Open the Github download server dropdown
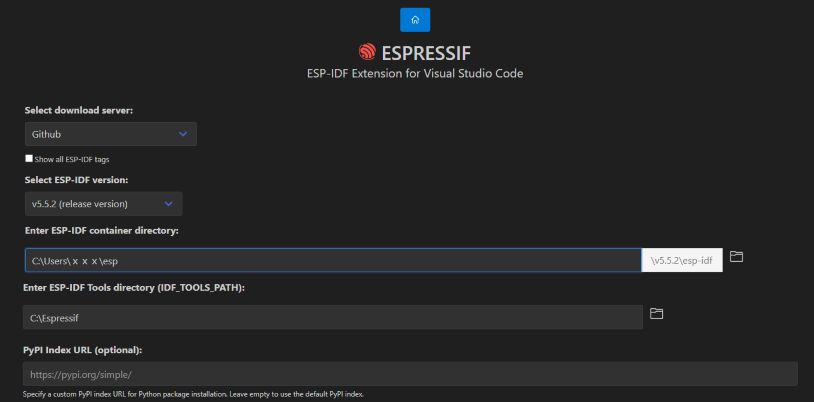 coord(110,133)
